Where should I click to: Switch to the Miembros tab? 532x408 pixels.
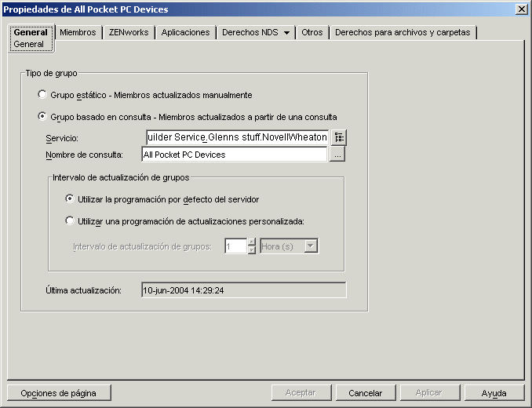pos(78,32)
